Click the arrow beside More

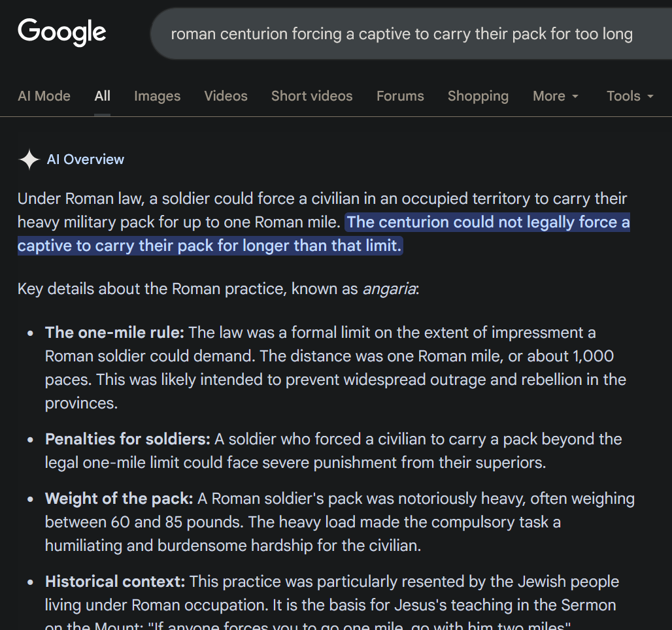point(575,97)
